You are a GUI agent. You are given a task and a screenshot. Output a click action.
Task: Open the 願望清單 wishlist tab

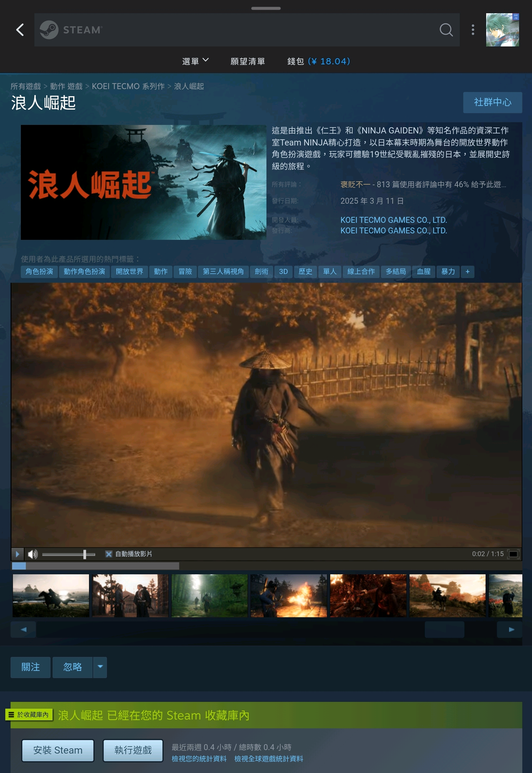pos(248,61)
